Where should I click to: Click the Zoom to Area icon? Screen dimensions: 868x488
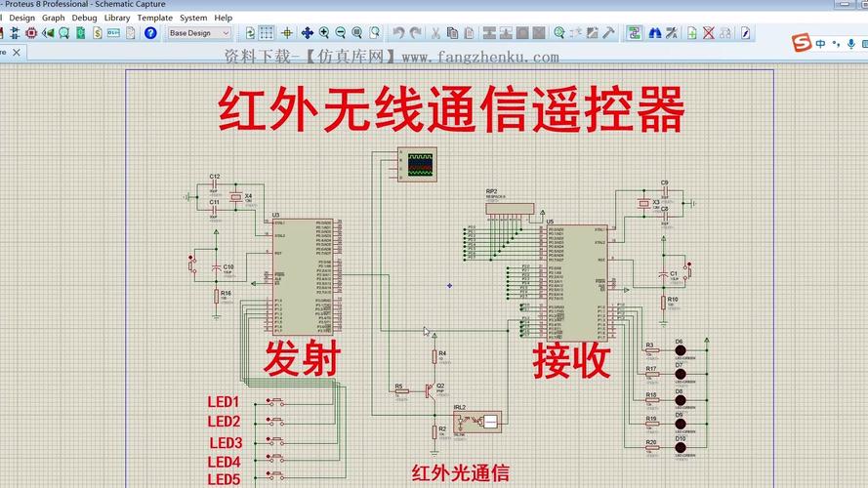pyautogui.click(x=375, y=33)
